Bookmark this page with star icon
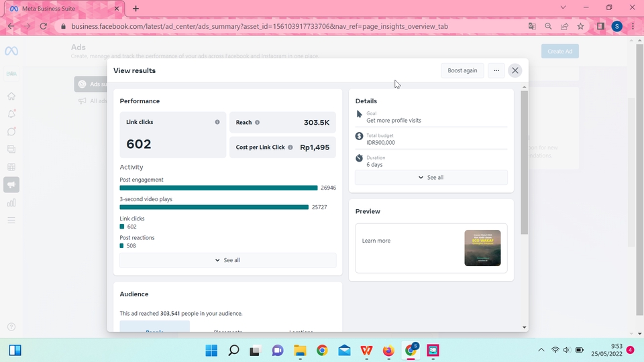The image size is (644, 362). point(580,26)
